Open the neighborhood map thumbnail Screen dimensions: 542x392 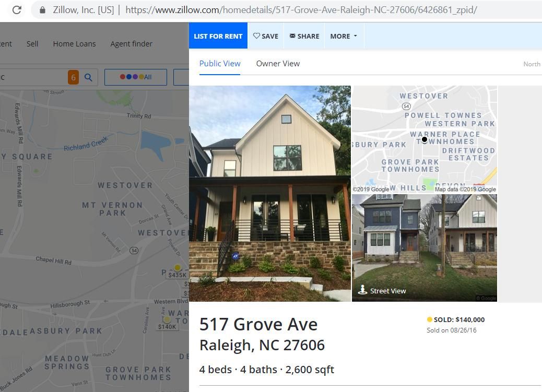point(425,139)
